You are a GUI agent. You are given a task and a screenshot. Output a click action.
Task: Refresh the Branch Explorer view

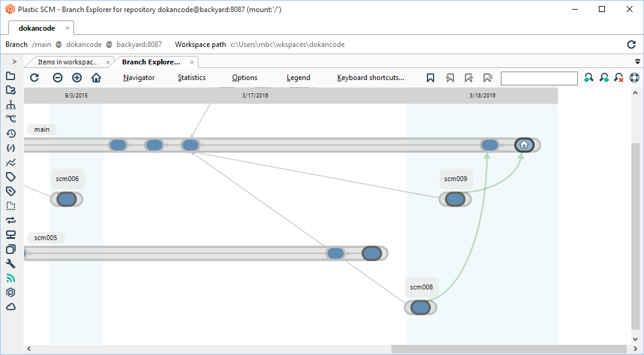point(34,78)
